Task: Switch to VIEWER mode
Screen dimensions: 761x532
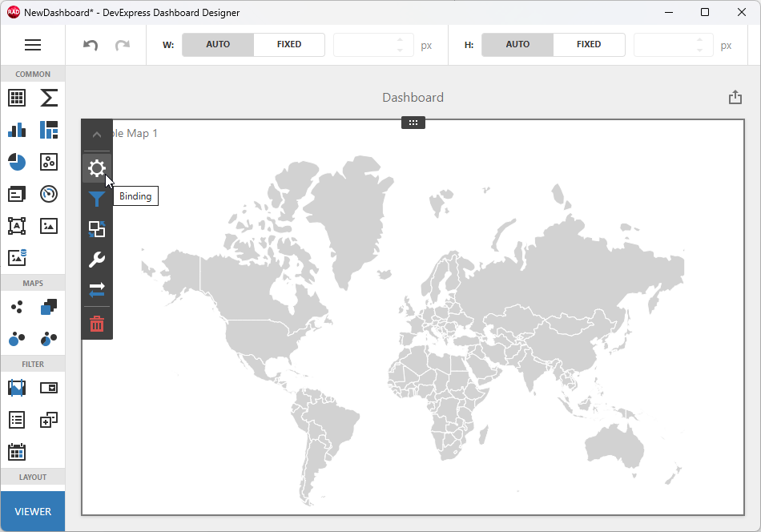Action: 32,510
